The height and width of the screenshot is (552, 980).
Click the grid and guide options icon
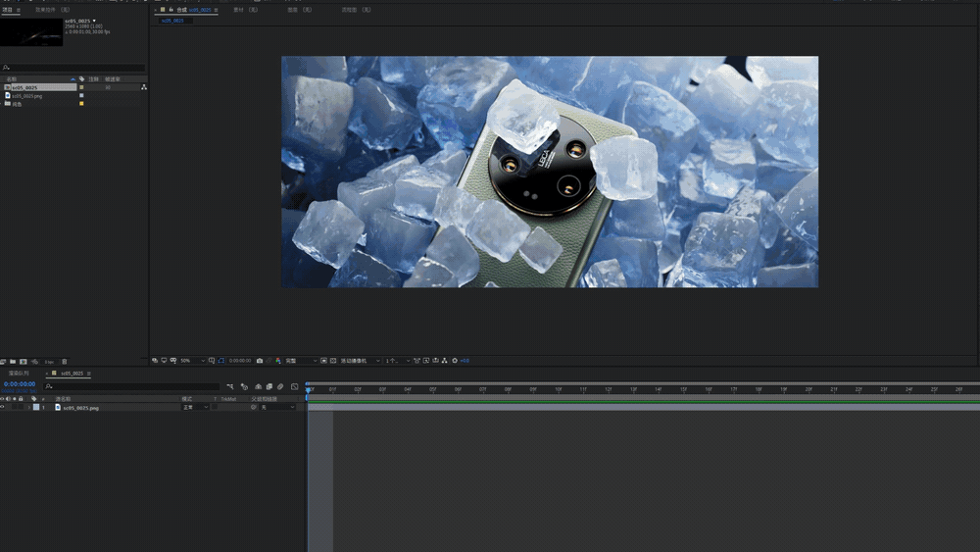(212, 361)
